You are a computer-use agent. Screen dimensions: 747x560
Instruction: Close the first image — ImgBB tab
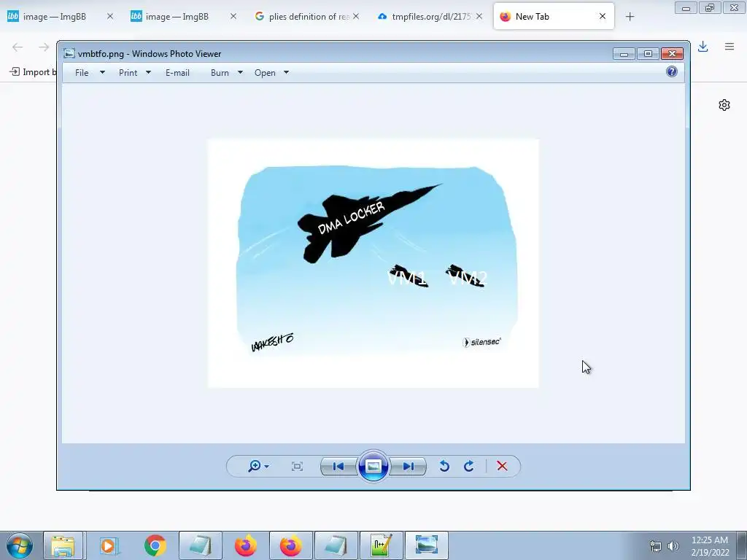(110, 16)
